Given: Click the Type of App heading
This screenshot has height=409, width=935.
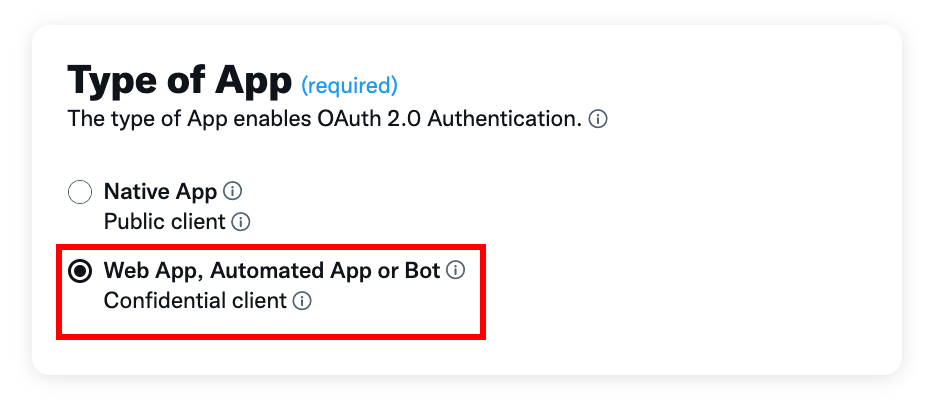Looking at the screenshot, I should [x=179, y=80].
